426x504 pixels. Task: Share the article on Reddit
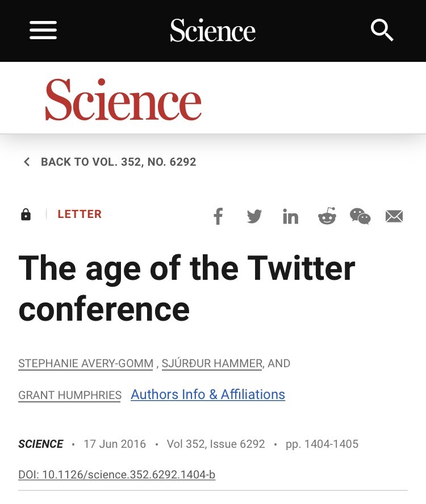point(327,216)
